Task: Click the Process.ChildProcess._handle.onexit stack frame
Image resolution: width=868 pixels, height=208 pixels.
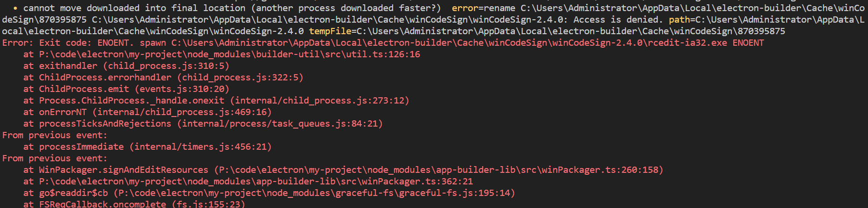Action: tap(216, 101)
